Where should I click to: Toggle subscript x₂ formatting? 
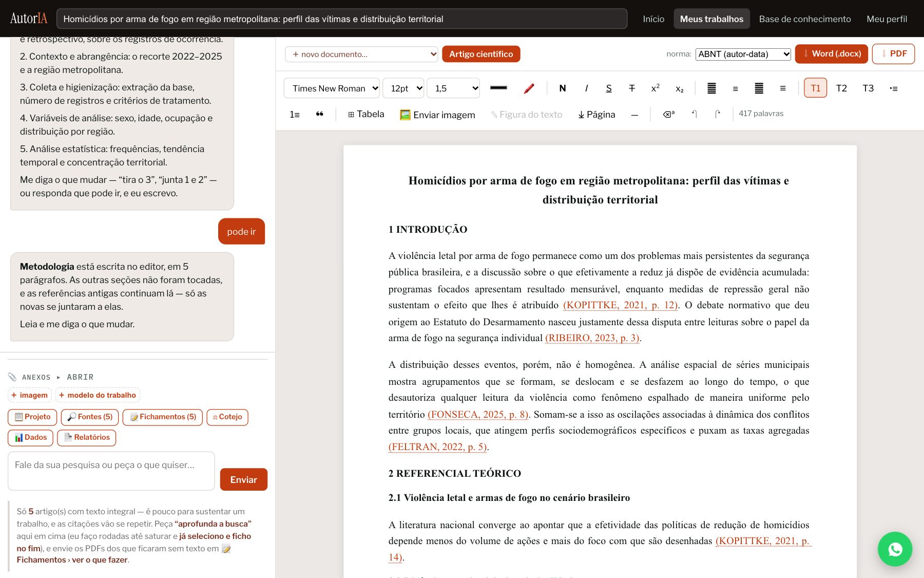(x=679, y=88)
